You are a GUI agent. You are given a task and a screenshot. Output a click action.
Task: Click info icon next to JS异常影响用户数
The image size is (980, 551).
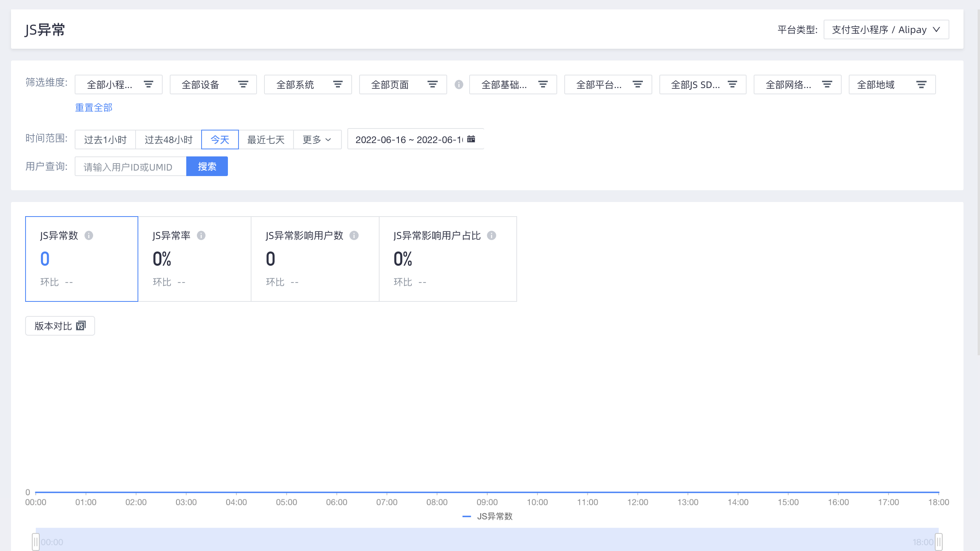tap(354, 235)
